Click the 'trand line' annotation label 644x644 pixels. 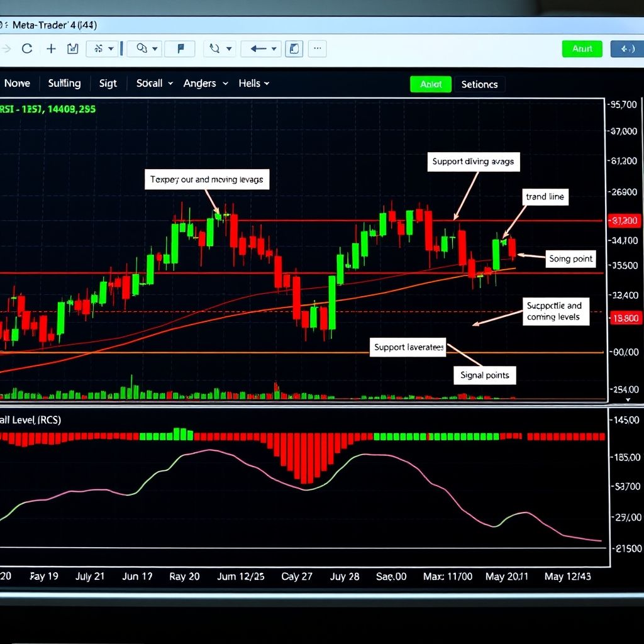(545, 197)
